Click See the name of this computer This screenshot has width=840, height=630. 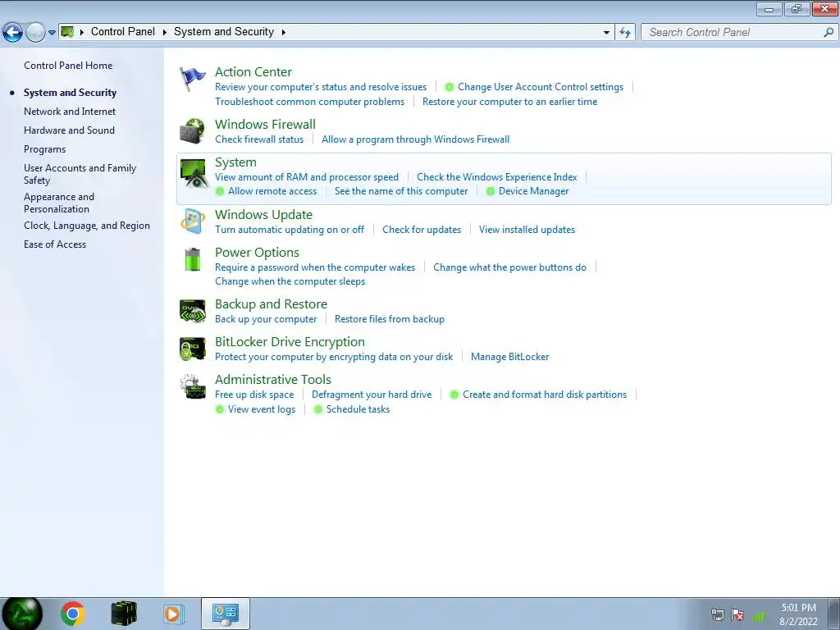401,191
